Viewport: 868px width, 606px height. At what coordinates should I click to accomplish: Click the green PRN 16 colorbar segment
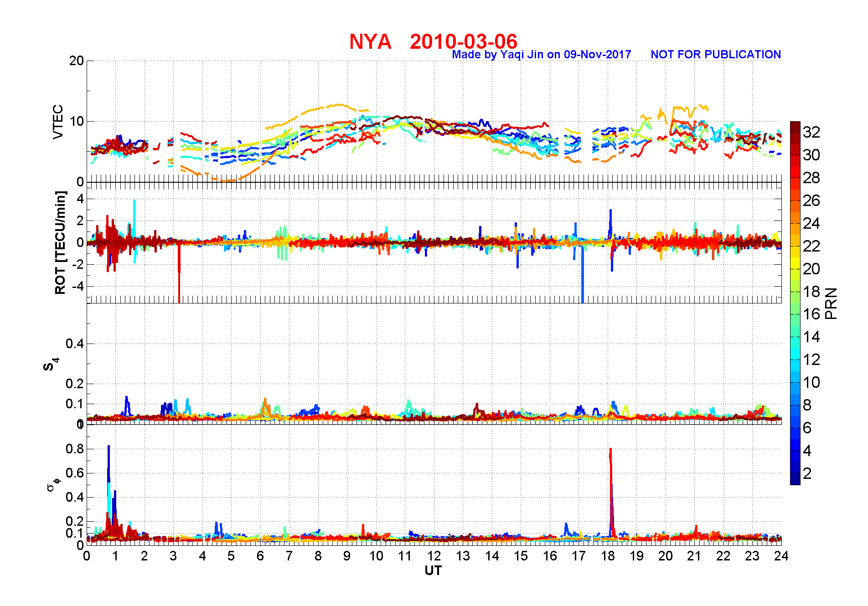click(x=795, y=314)
